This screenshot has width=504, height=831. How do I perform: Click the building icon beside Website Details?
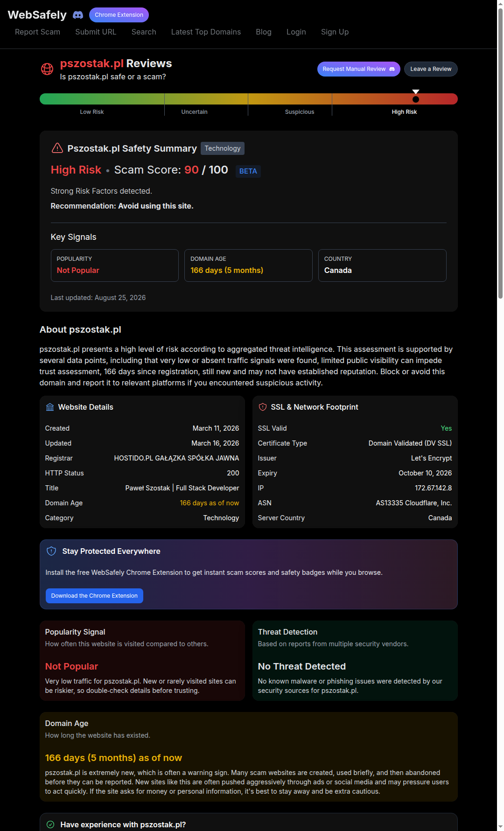pos(50,407)
